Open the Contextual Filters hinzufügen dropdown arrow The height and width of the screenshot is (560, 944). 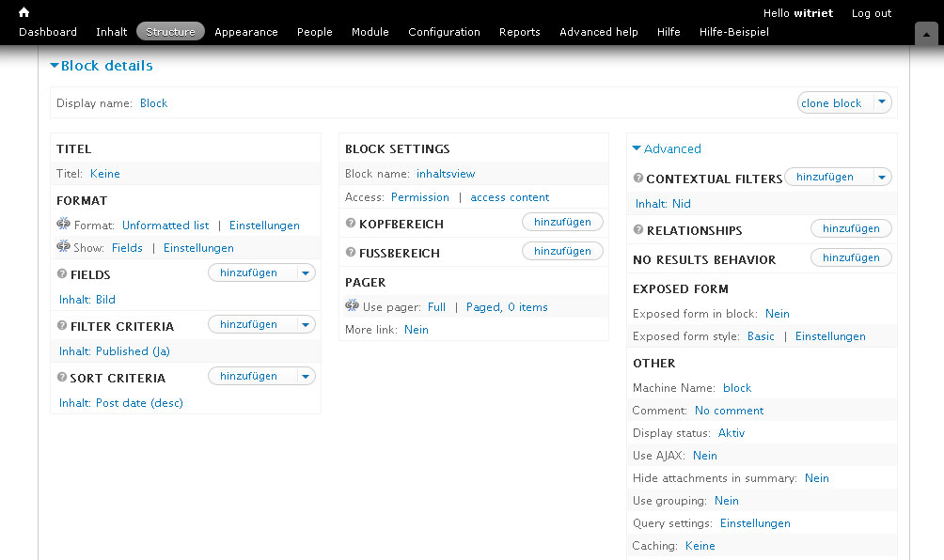[x=881, y=177]
